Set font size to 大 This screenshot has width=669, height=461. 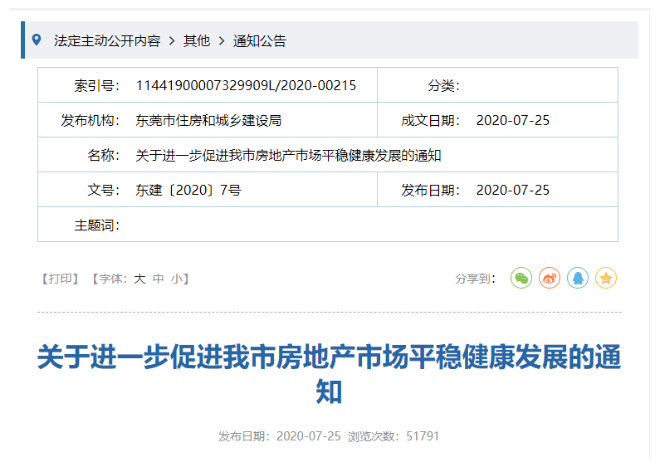pos(140,279)
